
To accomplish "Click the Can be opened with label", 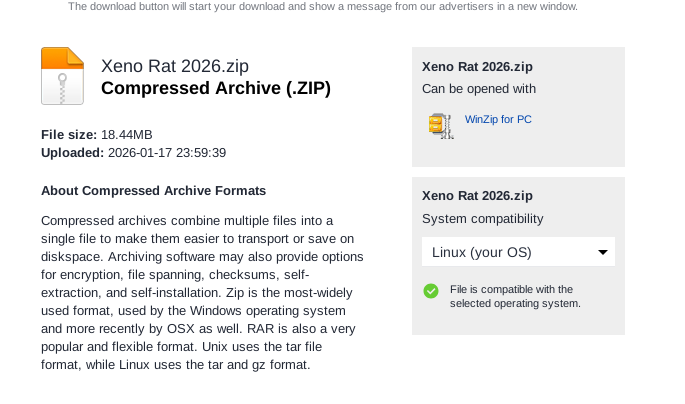I will click(x=479, y=88).
